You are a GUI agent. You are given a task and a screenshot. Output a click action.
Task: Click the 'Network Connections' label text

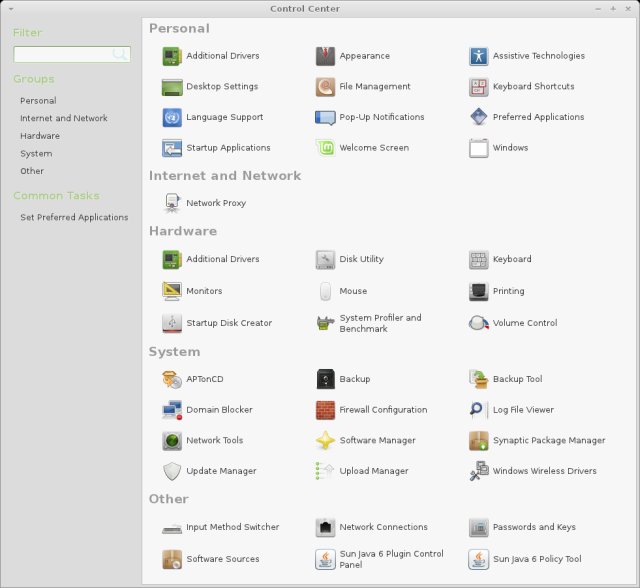pos(384,527)
